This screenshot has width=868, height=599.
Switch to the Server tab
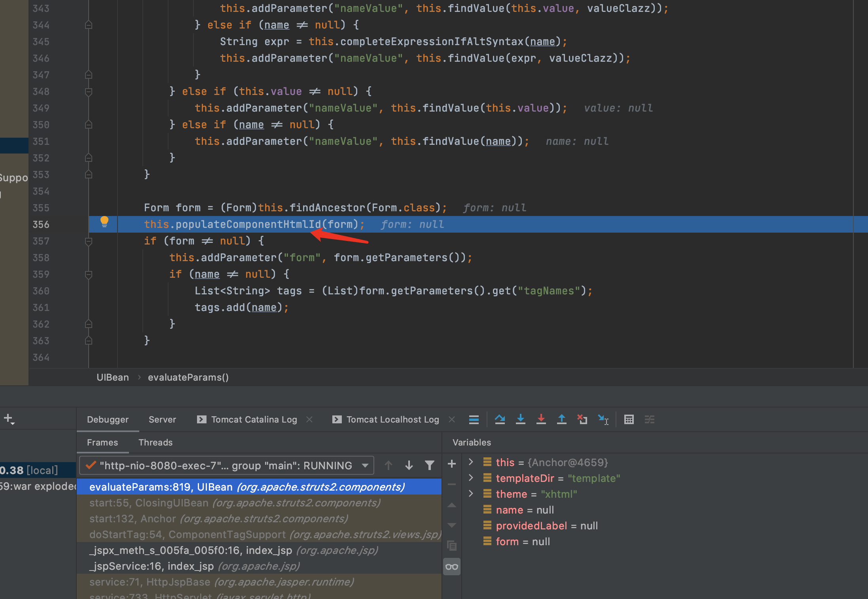[x=162, y=419]
